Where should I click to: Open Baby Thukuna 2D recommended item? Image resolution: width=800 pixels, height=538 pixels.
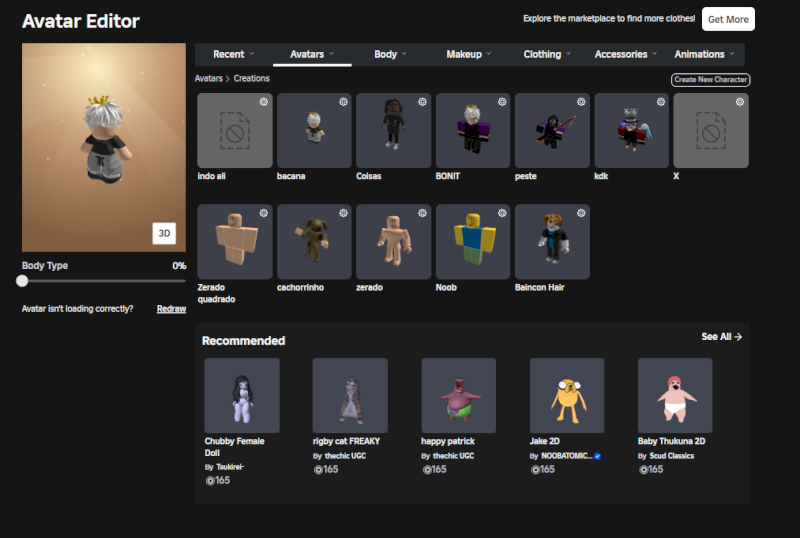pos(675,395)
